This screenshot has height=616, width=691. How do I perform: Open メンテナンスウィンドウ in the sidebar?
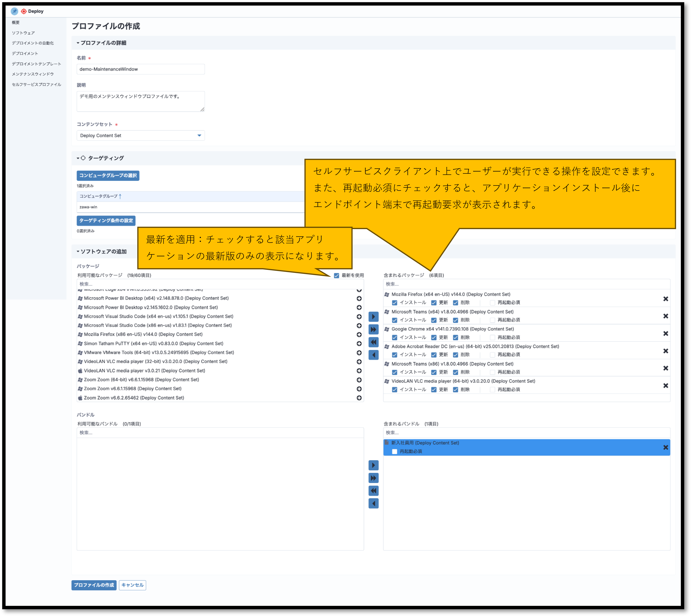[x=33, y=74]
